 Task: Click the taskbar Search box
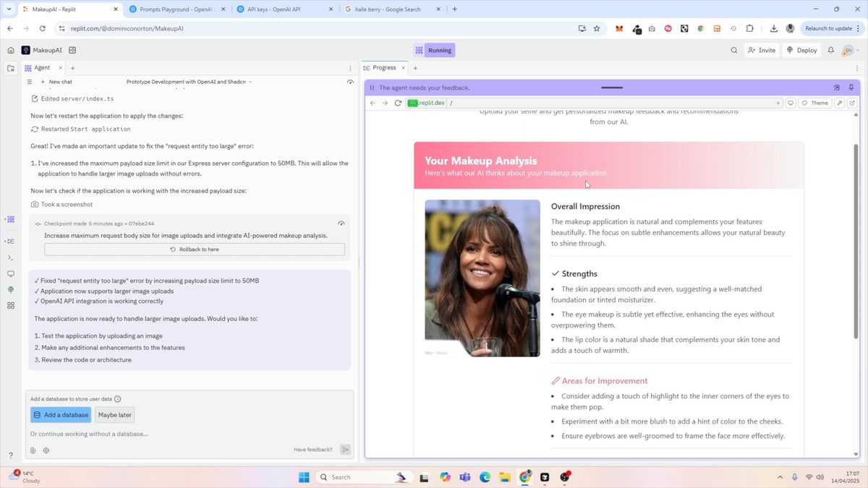click(364, 477)
